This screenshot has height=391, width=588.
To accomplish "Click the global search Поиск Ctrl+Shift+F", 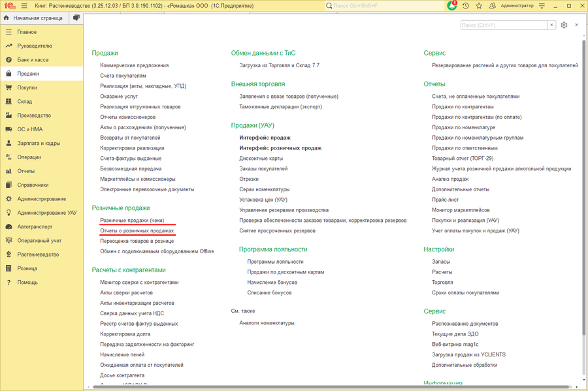I will 384,6.
